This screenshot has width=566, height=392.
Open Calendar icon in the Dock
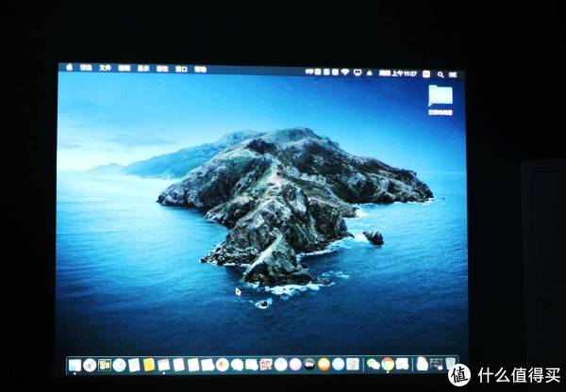(x=163, y=365)
